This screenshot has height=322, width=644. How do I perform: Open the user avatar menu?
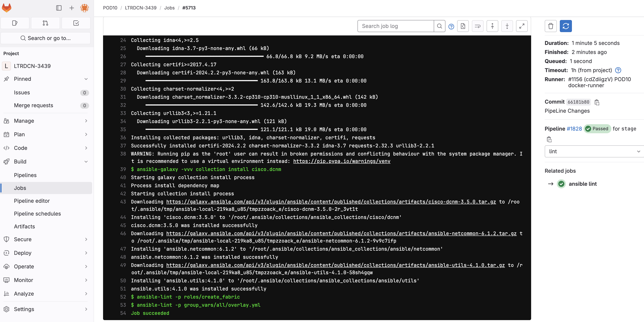pyautogui.click(x=85, y=8)
